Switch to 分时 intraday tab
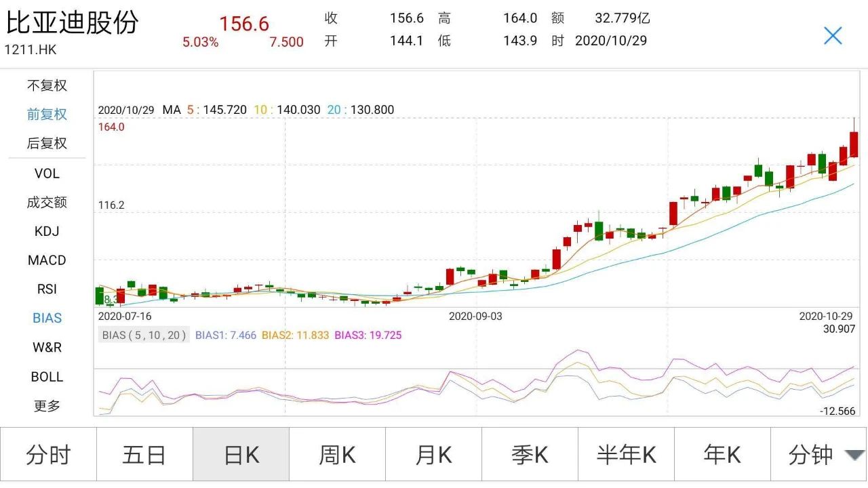Viewport: 868px width, 488px height. pos(48,455)
